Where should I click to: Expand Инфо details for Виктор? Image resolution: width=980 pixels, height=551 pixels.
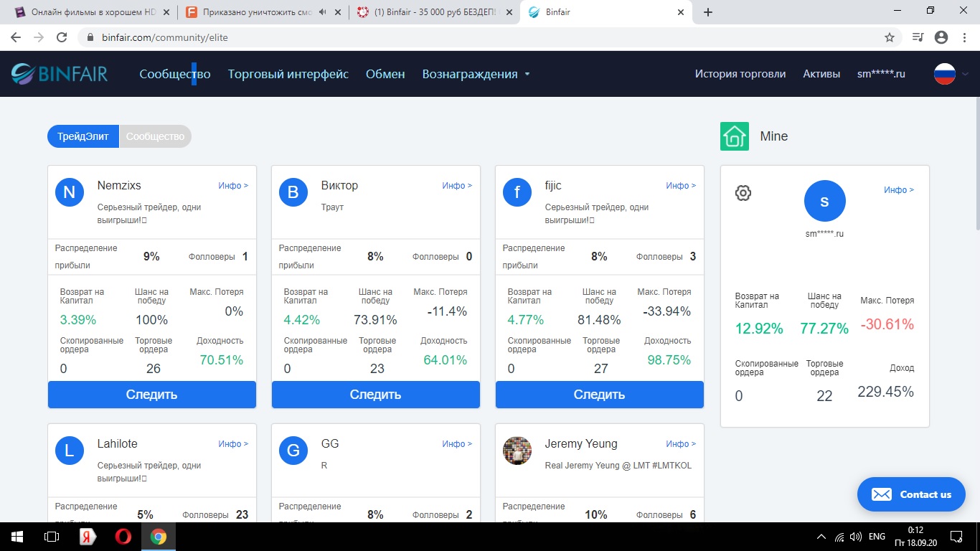click(x=456, y=186)
